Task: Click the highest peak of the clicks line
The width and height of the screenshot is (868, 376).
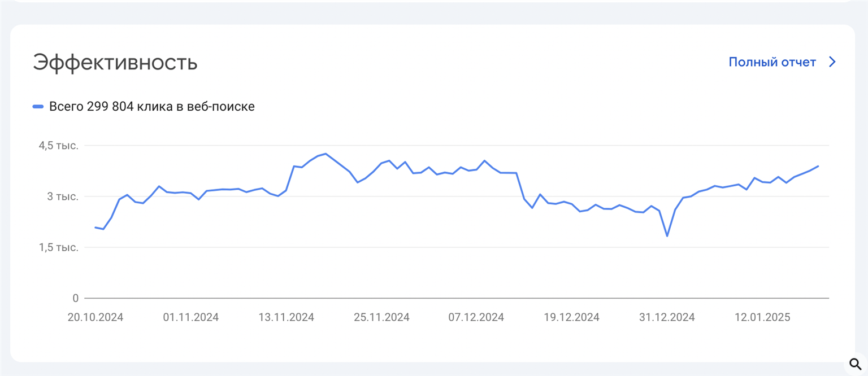Action: [x=325, y=154]
